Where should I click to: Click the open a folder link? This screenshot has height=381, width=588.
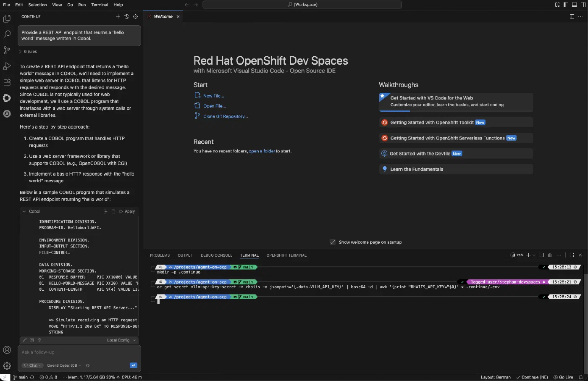[262, 151]
